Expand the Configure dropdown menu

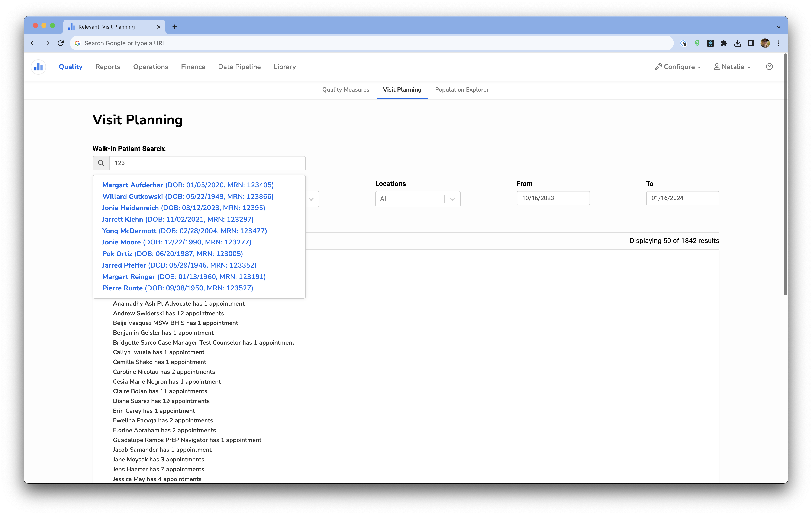pyautogui.click(x=678, y=67)
